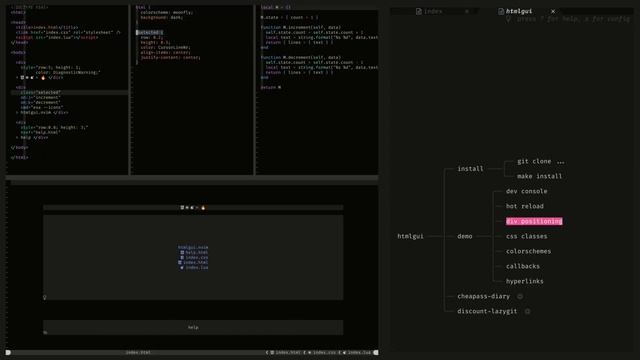Image resolution: width=640 pixels, height=360 pixels.
Task: Select the 'hot reload' node
Action: click(524, 206)
